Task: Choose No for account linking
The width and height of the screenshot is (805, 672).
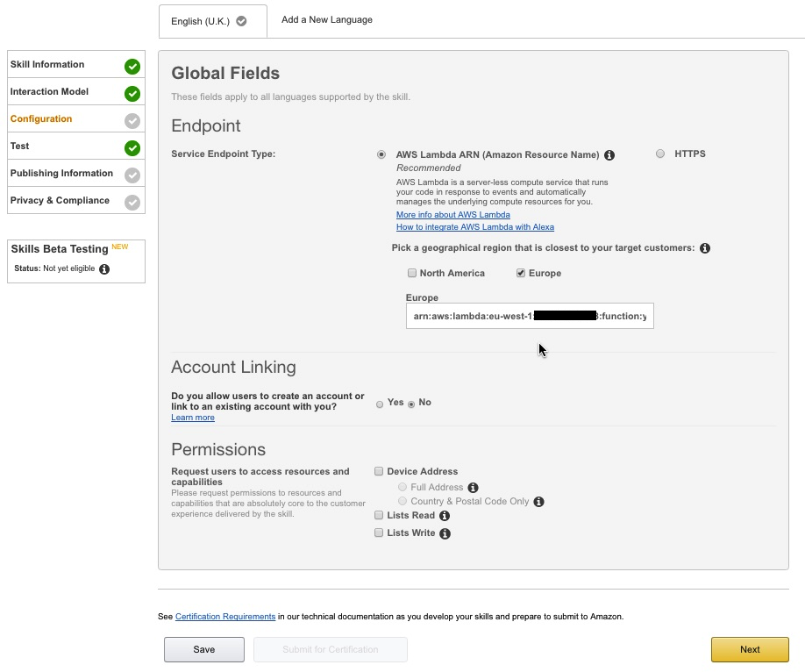Action: coord(411,404)
